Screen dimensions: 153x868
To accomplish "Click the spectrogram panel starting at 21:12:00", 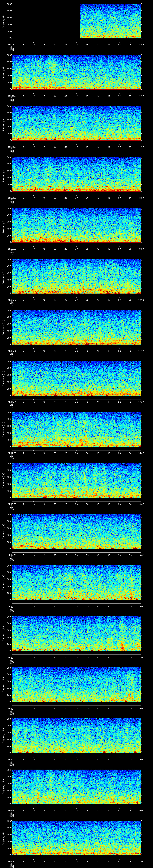I will [77, 429].
